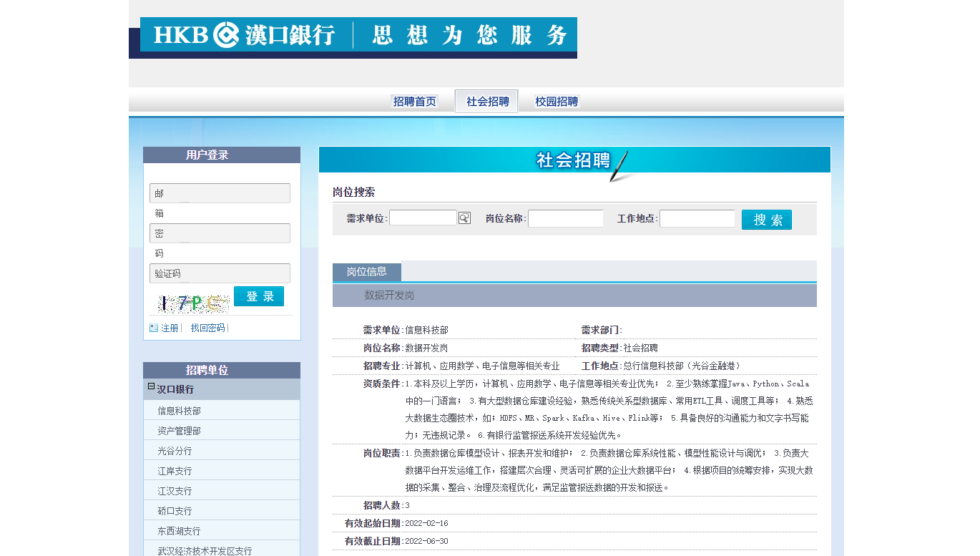
Task: Select 光谷分行 in the department list
Action: [x=175, y=451]
